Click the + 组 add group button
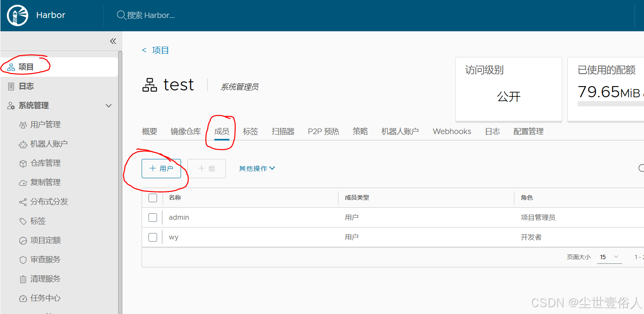 [207, 168]
